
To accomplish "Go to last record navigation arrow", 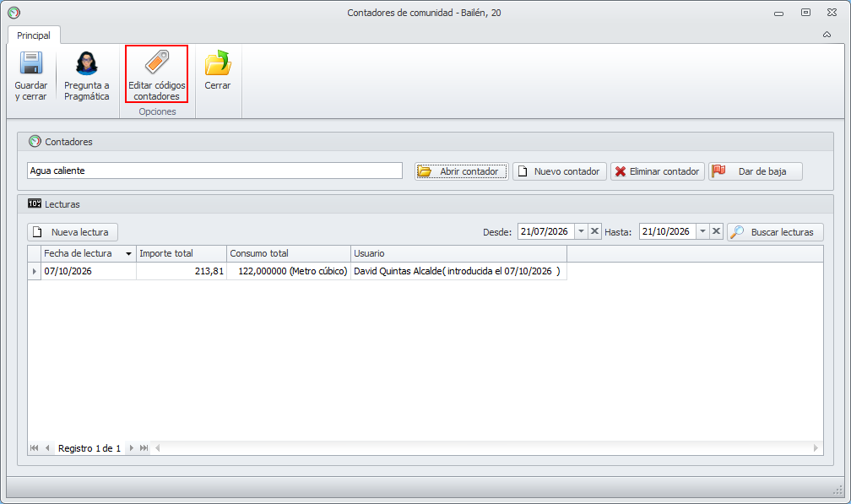I will [x=144, y=448].
